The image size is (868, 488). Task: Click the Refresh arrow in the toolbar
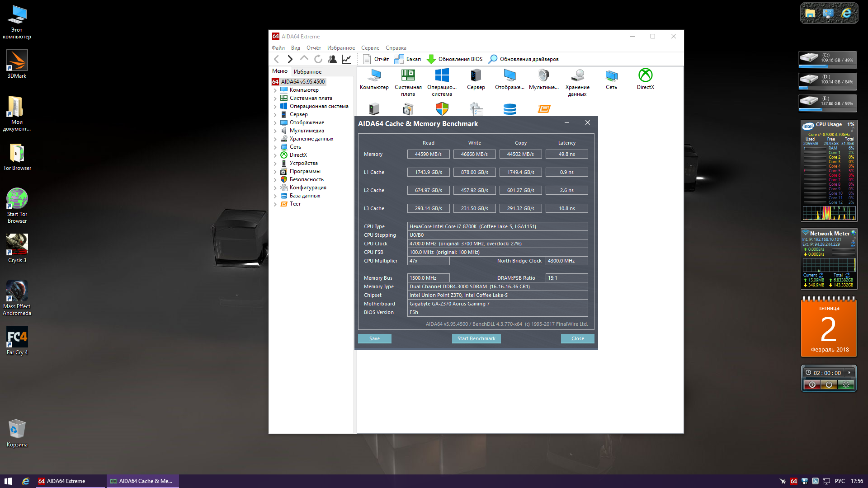318,59
